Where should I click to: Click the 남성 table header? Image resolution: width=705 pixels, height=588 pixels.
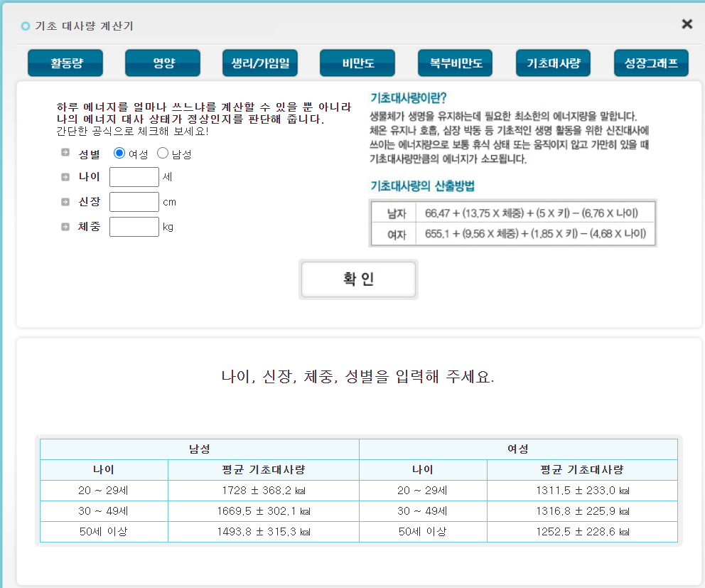199,449
